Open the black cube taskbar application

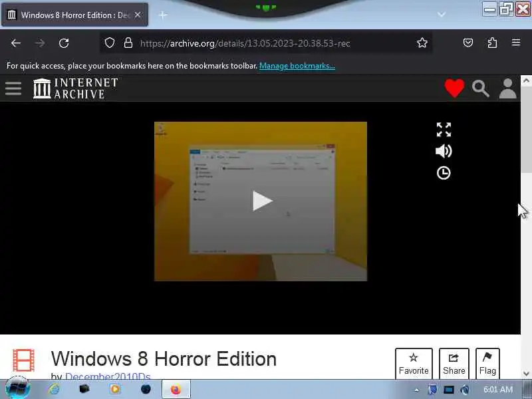(x=84, y=389)
